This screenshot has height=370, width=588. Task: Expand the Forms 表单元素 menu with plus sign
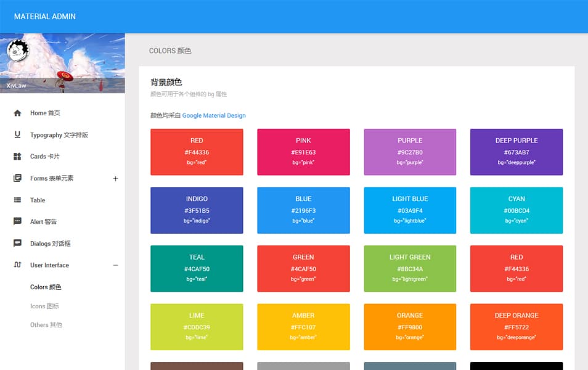(x=115, y=178)
